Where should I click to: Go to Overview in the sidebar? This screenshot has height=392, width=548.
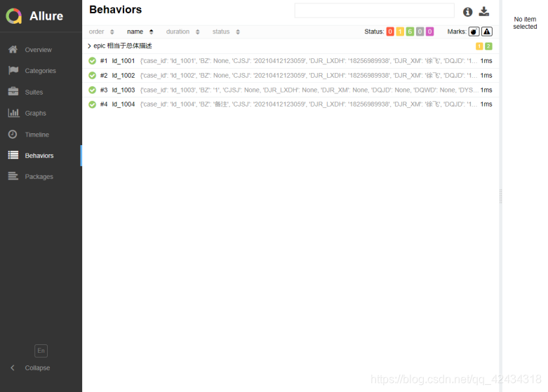click(39, 50)
